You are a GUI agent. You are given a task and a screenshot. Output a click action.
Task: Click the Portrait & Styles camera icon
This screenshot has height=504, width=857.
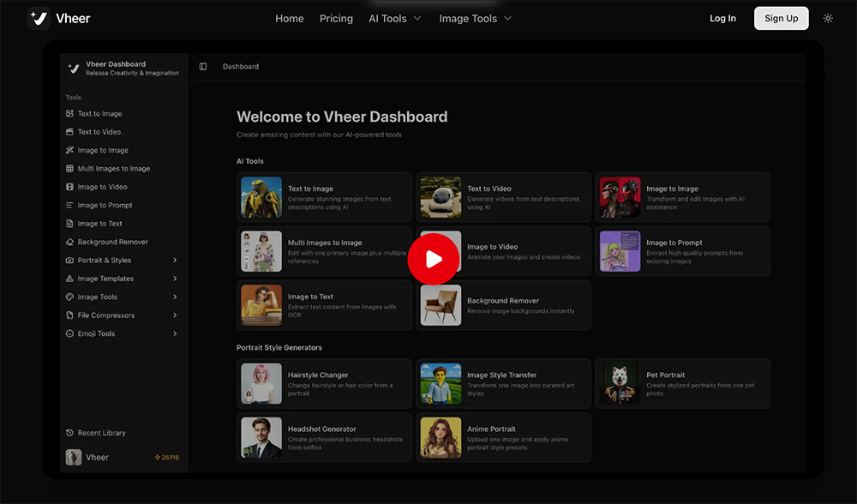pyautogui.click(x=69, y=261)
